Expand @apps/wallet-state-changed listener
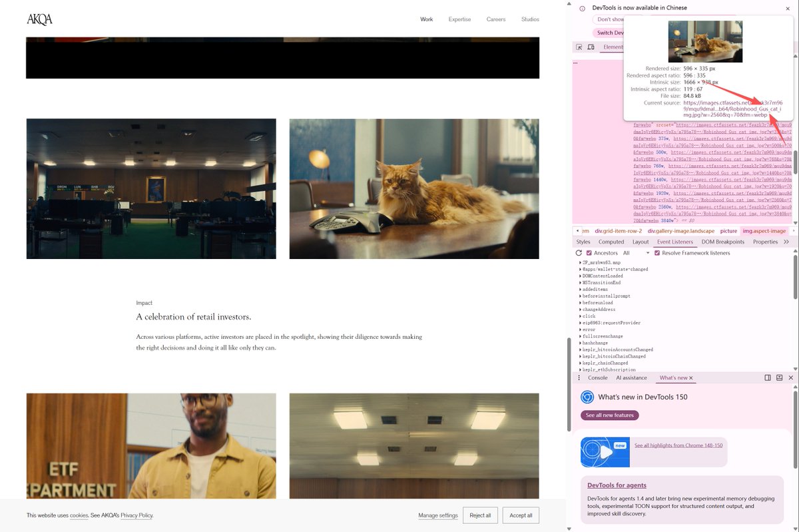This screenshot has height=532, width=799. pos(615,270)
